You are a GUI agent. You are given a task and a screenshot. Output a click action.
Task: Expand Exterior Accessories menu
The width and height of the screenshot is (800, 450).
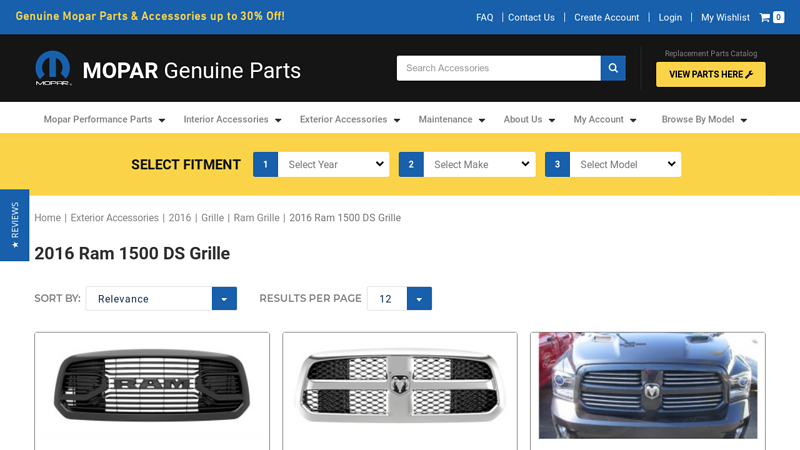click(x=350, y=119)
